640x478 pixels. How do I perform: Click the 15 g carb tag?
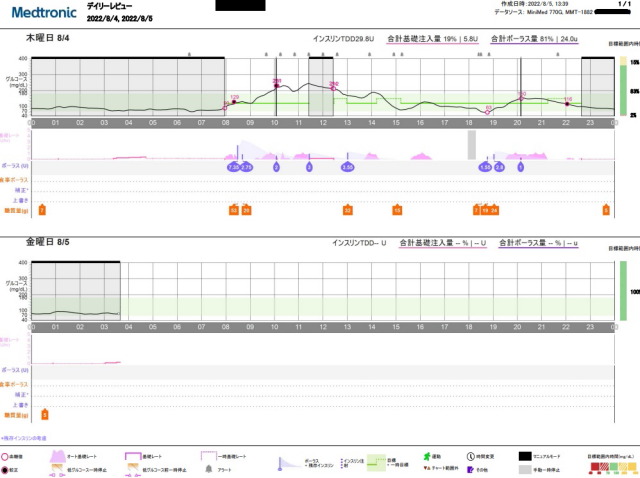(x=397, y=210)
